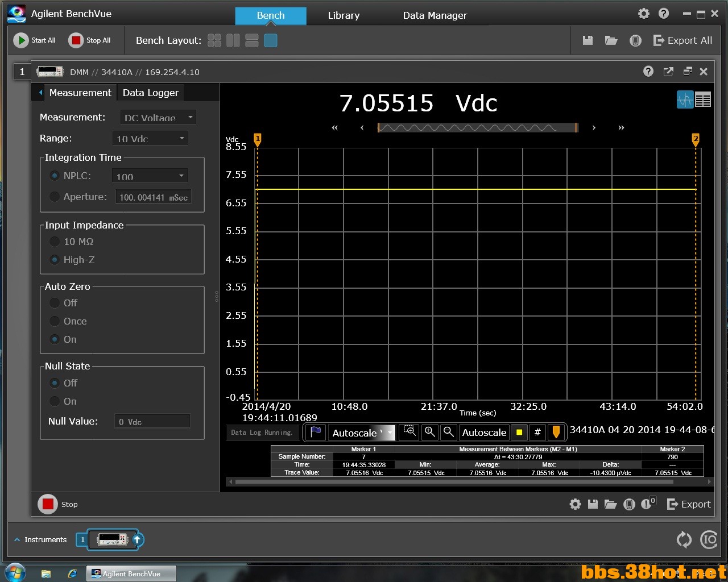Select the four-panel grid bench layout
Viewport: 728px width, 582px height.
click(214, 40)
